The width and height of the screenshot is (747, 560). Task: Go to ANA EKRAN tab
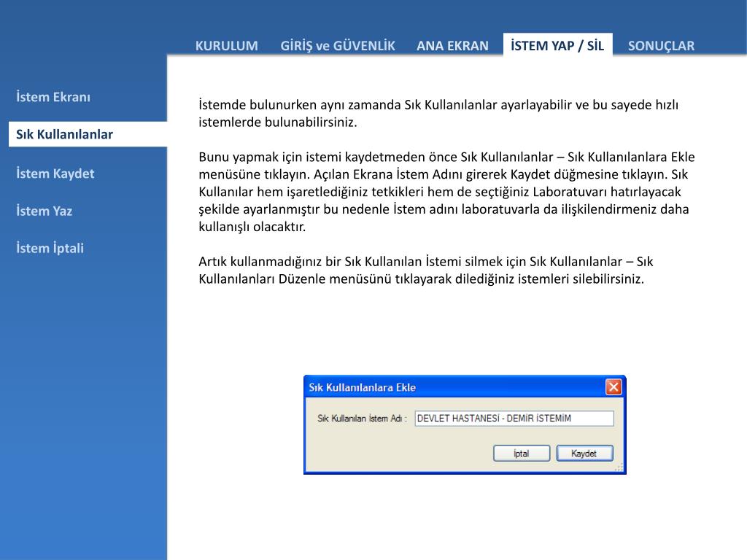[452, 46]
